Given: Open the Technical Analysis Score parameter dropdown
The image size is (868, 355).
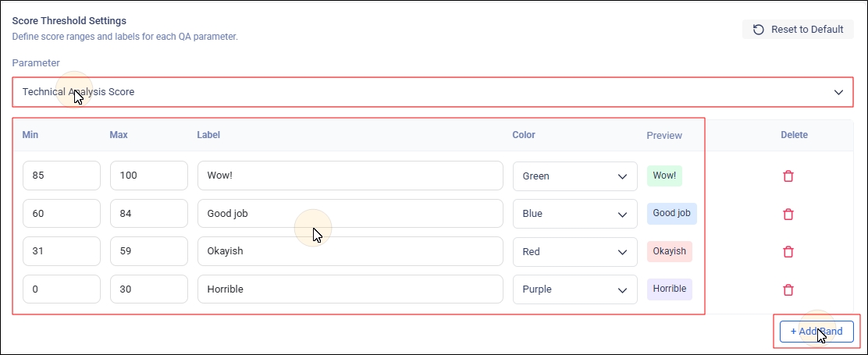Looking at the screenshot, I should click(x=432, y=92).
